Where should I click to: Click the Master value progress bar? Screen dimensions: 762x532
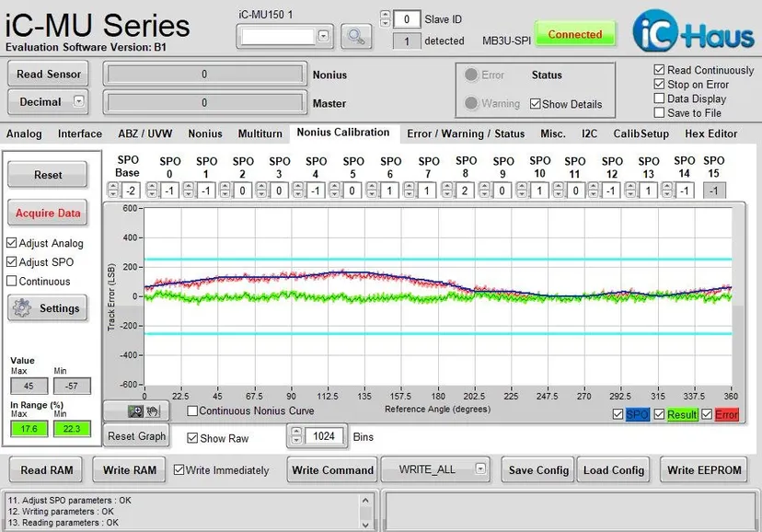204,102
